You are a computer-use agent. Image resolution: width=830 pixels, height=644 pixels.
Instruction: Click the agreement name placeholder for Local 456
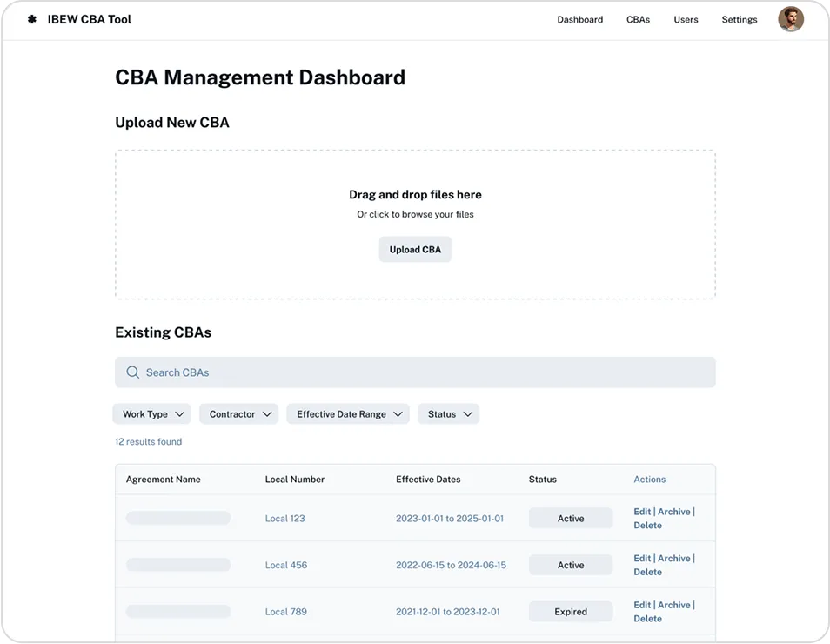(x=178, y=565)
